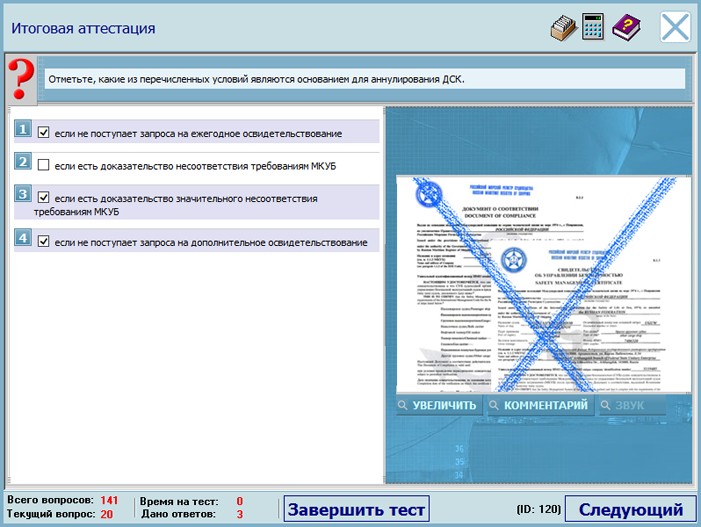Click the Итоговая аттестация title
Screen dimensions: 701x527
[83, 28]
